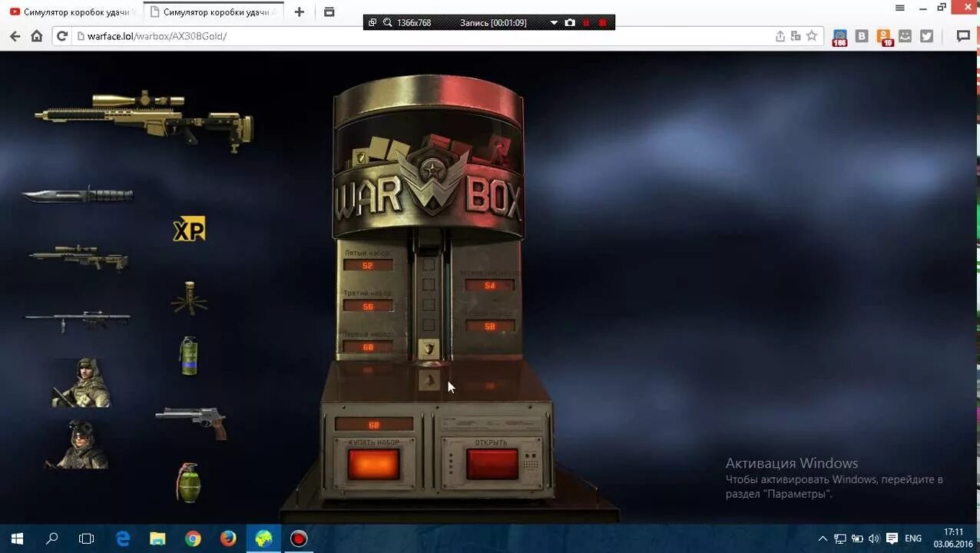The height and width of the screenshot is (553, 980).
Task: Click the Пятый набор display showing 52
Action: (368, 265)
